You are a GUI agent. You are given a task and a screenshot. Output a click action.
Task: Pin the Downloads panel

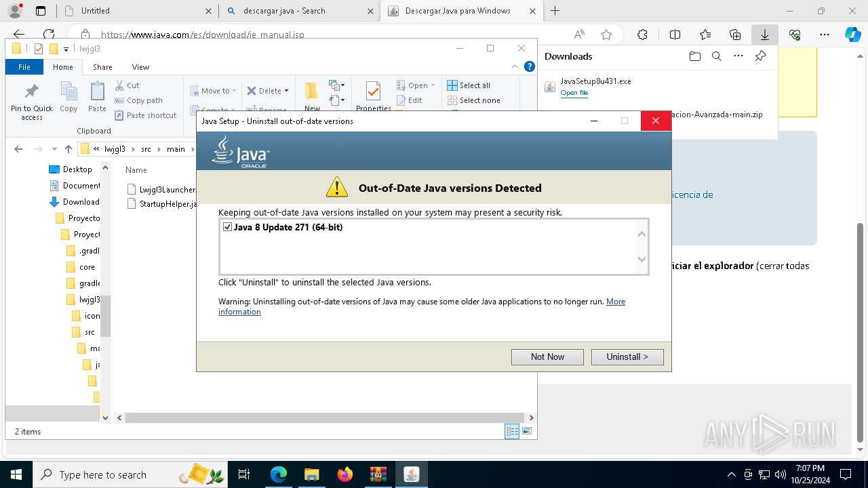[x=760, y=56]
